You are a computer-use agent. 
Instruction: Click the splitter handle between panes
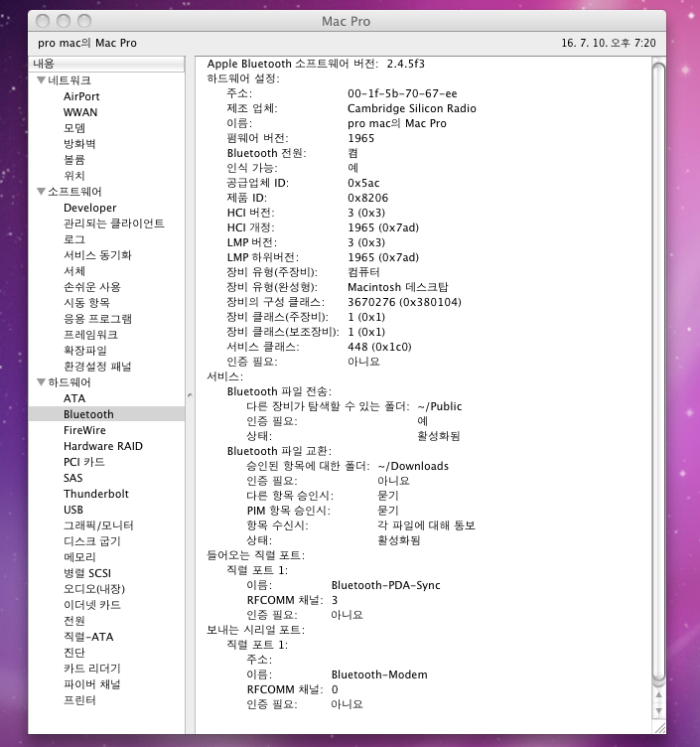coord(189,395)
